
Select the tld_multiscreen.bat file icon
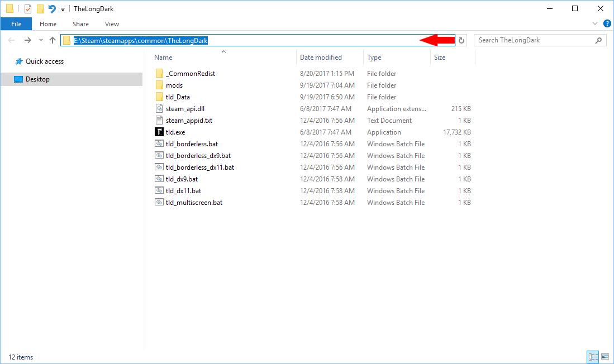[x=159, y=202]
